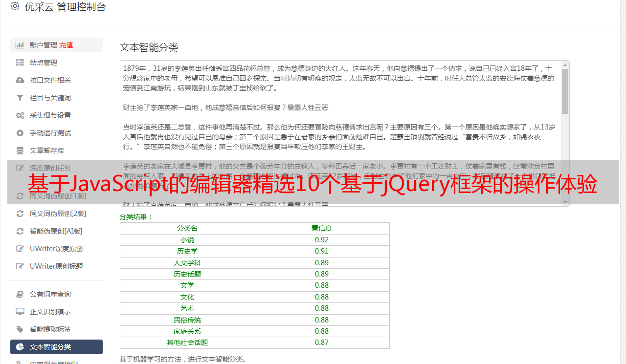Click the book icon for 公有词库查询

pyautogui.click(x=20, y=294)
